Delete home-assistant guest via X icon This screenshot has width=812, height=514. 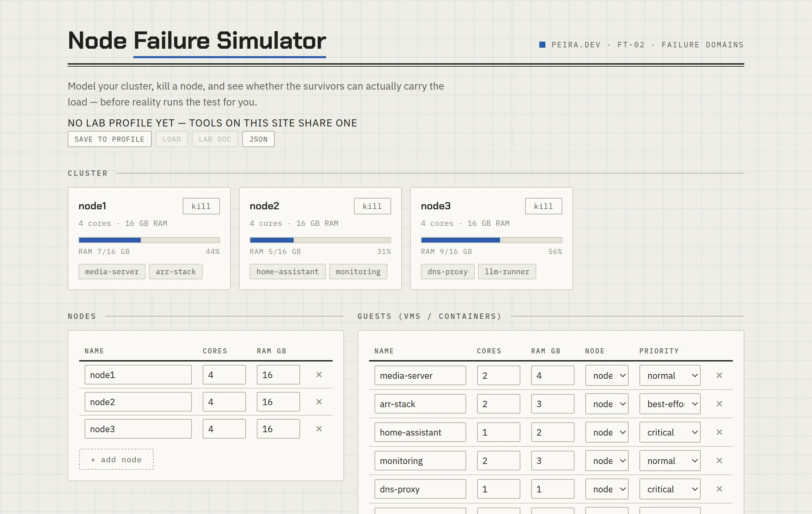[x=719, y=432]
